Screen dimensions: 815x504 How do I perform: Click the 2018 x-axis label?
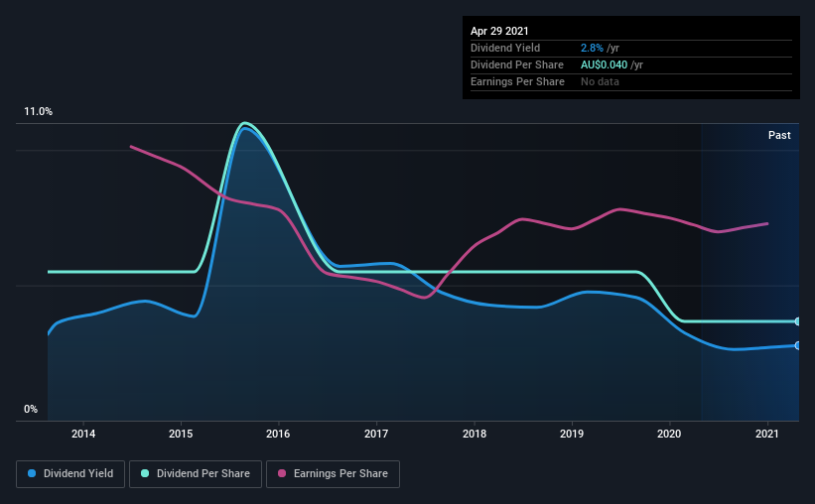coord(475,434)
